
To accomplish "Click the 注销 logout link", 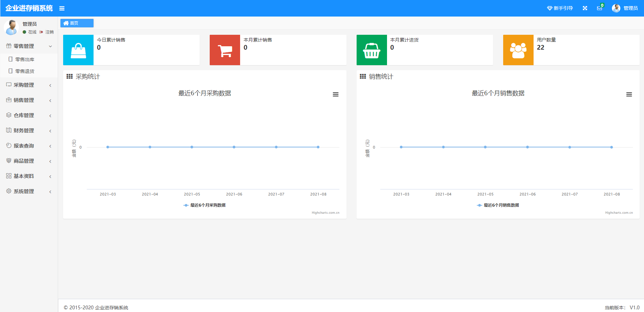I will 47,32.
